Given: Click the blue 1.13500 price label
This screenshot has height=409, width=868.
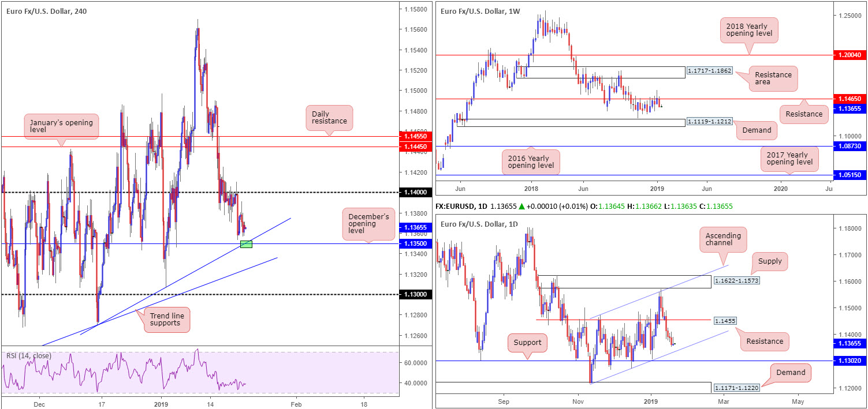Looking at the screenshot, I should tap(415, 243).
